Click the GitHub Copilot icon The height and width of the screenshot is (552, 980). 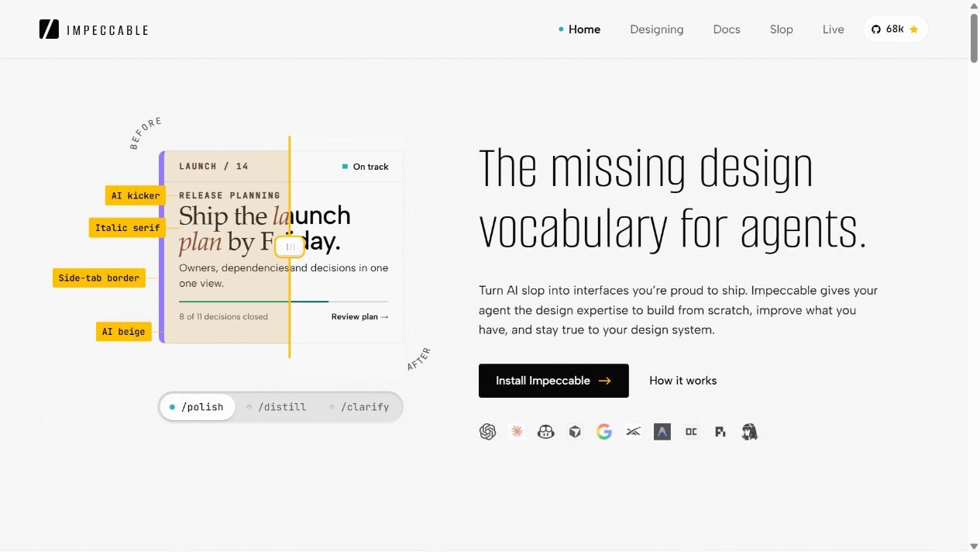point(546,432)
